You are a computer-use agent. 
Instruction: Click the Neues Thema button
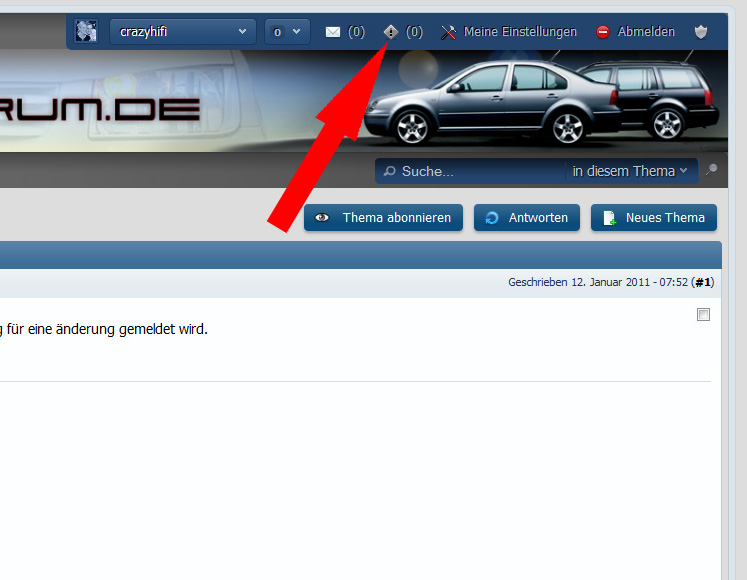click(x=654, y=218)
